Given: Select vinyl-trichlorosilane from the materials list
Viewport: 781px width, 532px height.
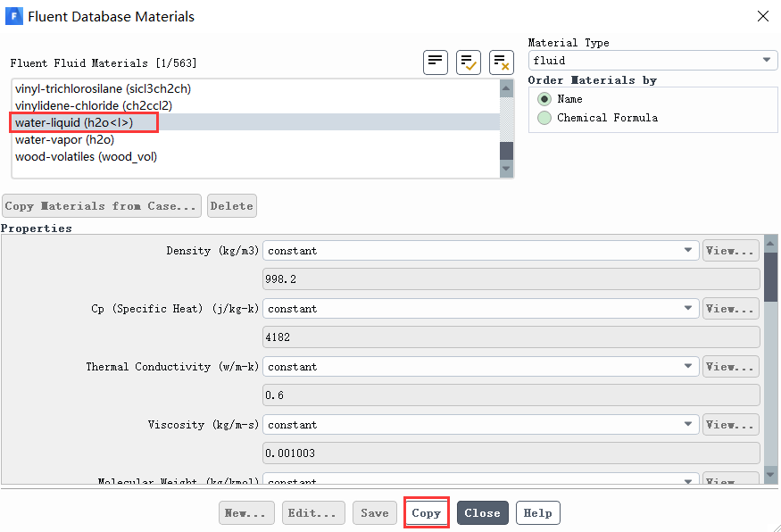Looking at the screenshot, I should 255,88.
